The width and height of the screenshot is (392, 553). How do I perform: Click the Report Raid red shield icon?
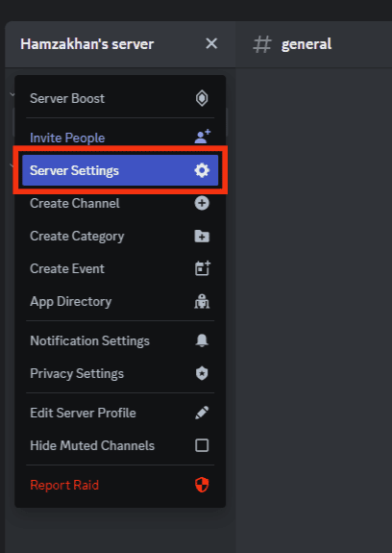point(202,485)
